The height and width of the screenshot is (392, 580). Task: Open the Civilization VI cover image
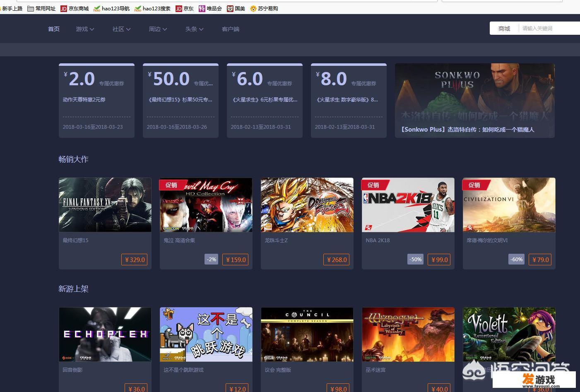509,205
